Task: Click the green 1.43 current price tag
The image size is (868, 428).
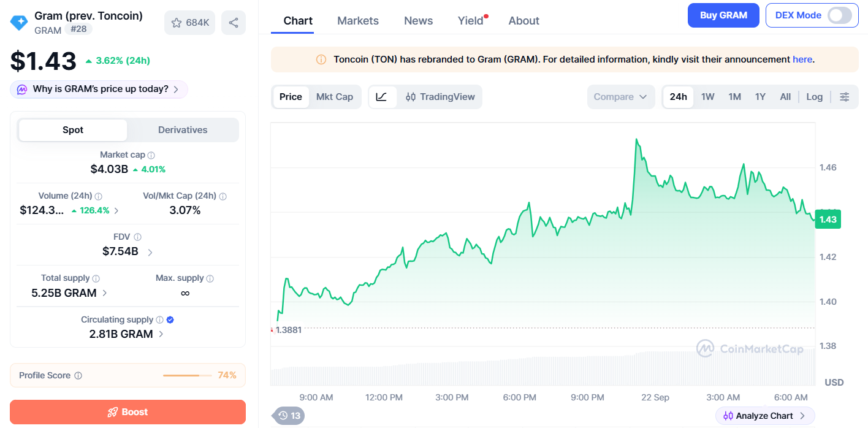Action: pyautogui.click(x=828, y=220)
